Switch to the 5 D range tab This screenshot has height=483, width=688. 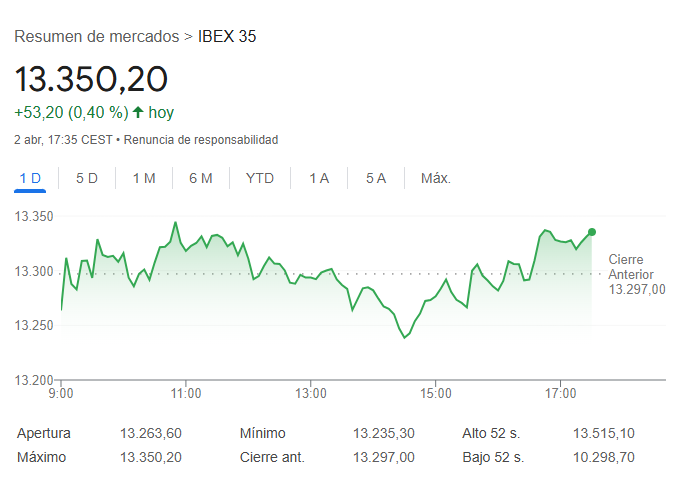click(x=87, y=179)
